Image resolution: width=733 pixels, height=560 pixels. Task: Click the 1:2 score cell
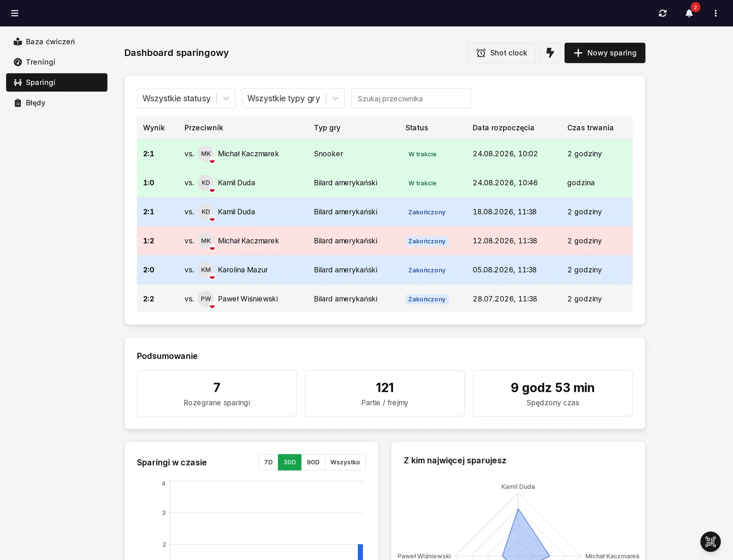click(148, 241)
